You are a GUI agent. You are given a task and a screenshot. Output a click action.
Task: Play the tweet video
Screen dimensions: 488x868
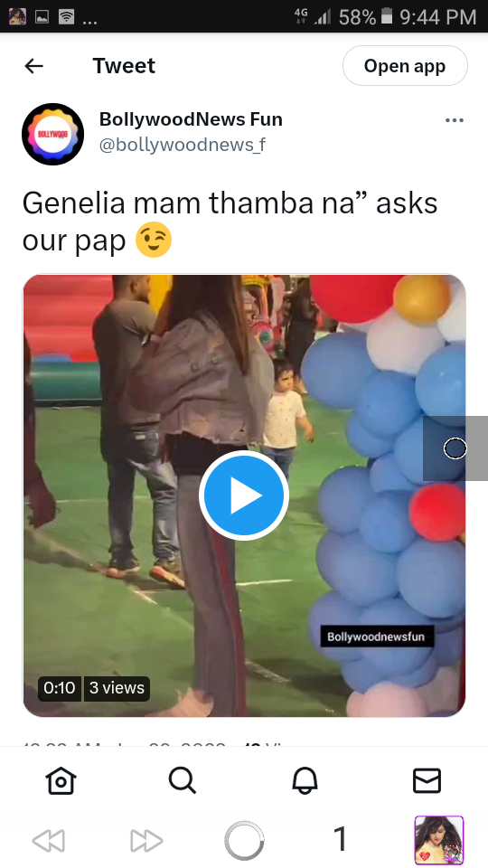tap(244, 495)
